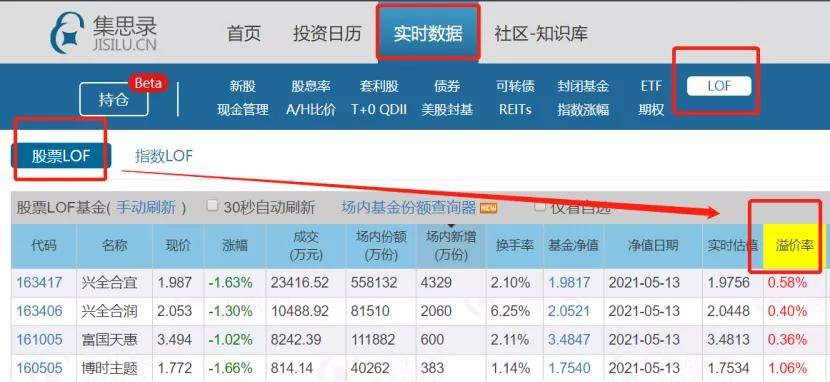Click net value 3.4847 of 富国天惠
The width and height of the screenshot is (830, 382).
(569, 340)
